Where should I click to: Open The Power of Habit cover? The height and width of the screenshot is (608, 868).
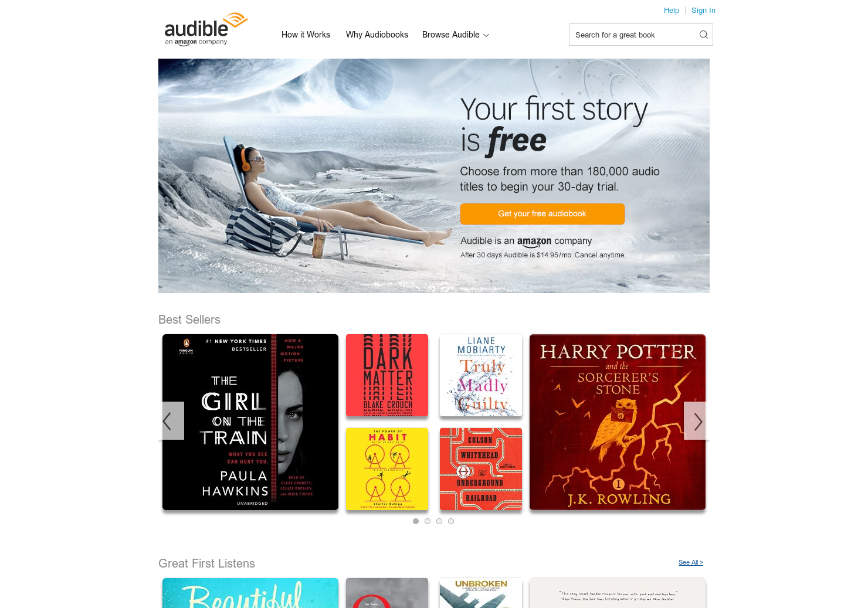coord(387,469)
